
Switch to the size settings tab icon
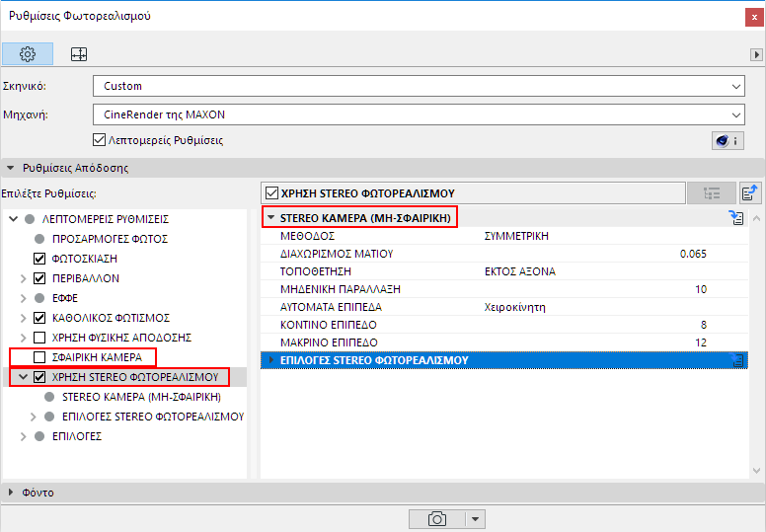pyautogui.click(x=79, y=53)
